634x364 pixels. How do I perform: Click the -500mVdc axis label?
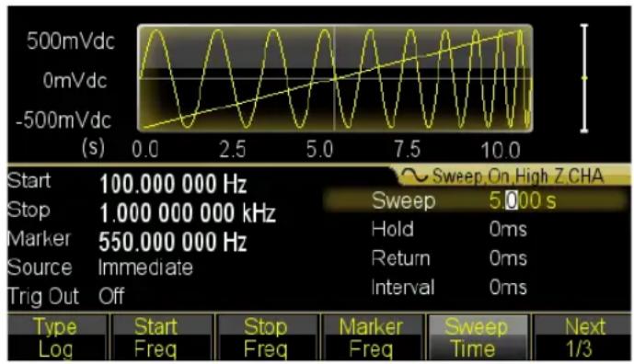click(x=63, y=120)
